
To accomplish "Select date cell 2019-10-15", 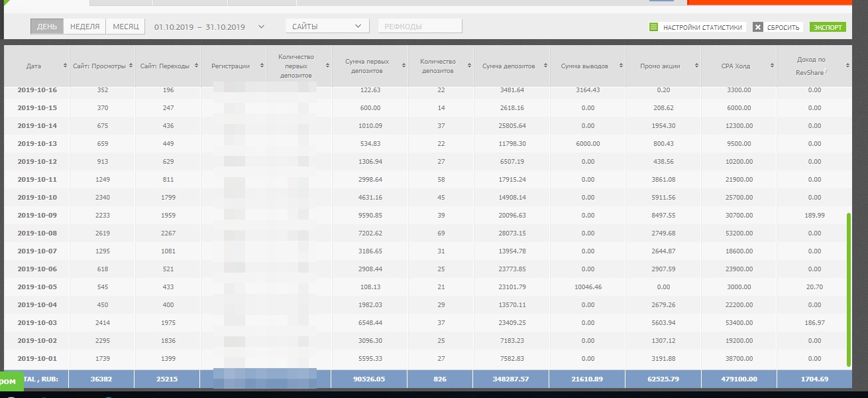I will click(37, 107).
